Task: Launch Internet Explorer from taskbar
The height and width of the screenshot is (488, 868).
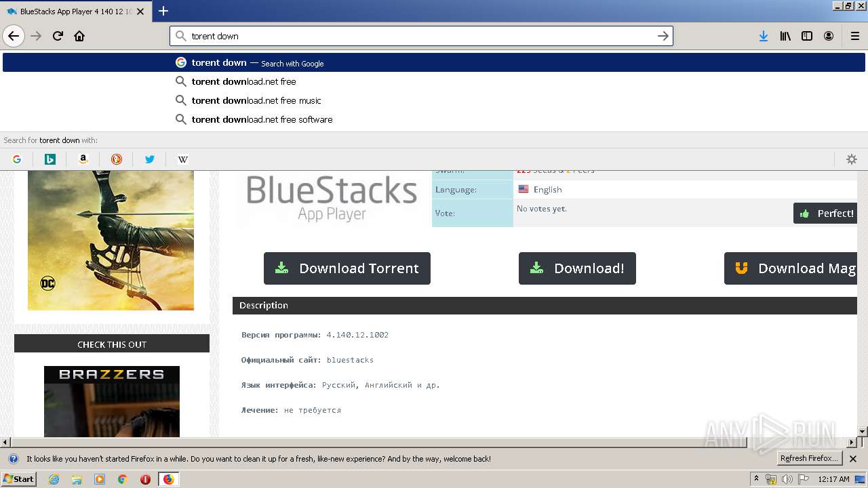Action: click(54, 479)
